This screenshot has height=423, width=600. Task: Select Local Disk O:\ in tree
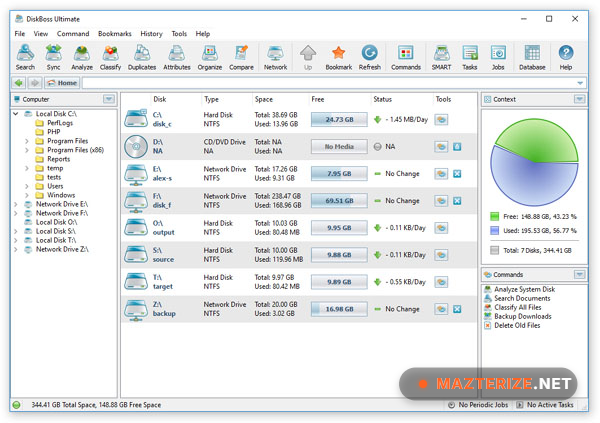pos(56,222)
